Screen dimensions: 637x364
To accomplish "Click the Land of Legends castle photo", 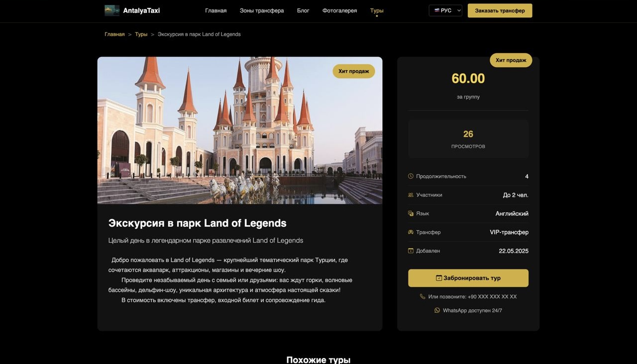I will click(240, 130).
